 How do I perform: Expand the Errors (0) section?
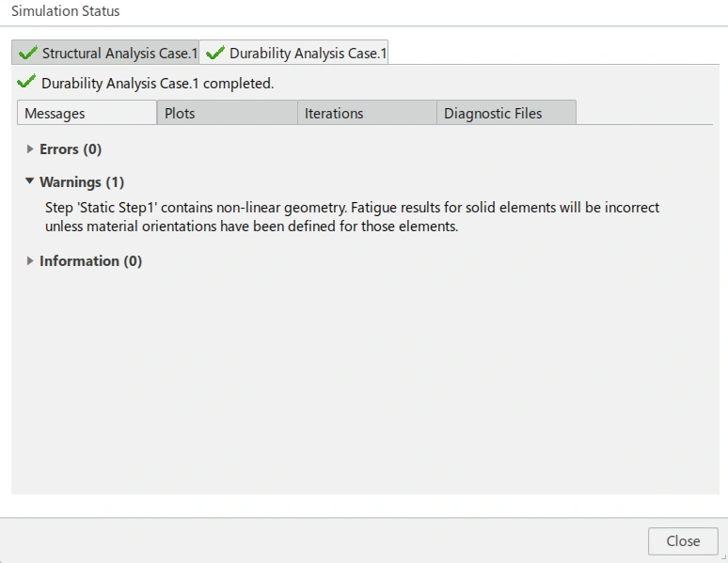30,149
